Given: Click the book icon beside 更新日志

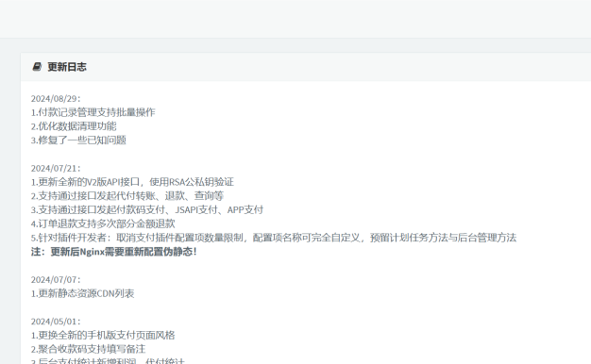Looking at the screenshot, I should pos(37,67).
